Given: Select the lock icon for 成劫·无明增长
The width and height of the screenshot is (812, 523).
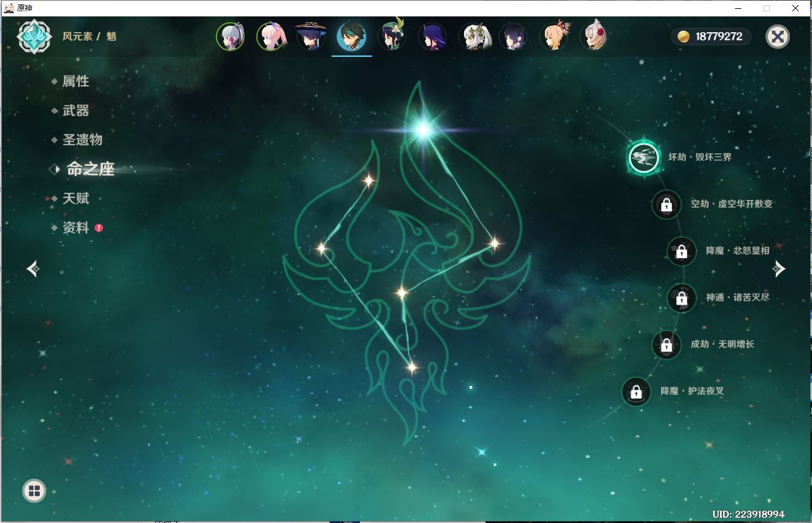Looking at the screenshot, I should (x=666, y=344).
